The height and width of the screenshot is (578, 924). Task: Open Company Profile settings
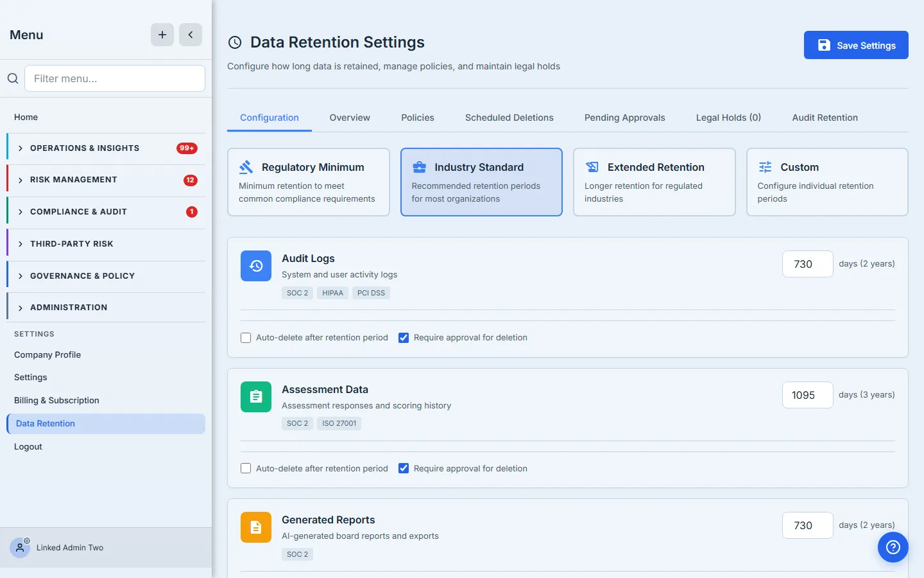(x=106, y=355)
